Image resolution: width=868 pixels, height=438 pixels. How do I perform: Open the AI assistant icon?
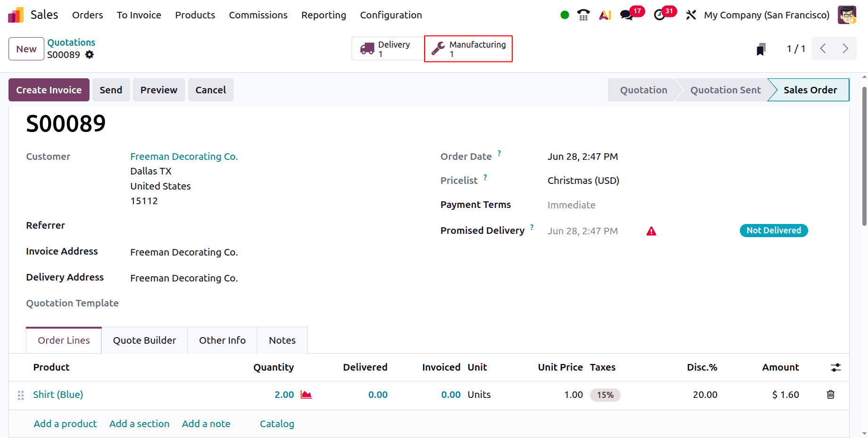pyautogui.click(x=605, y=15)
